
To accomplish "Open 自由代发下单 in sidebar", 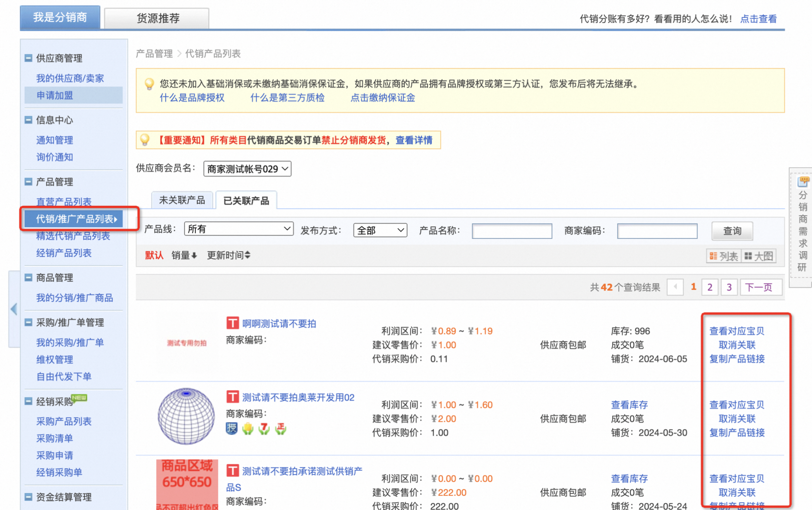I will (x=64, y=376).
